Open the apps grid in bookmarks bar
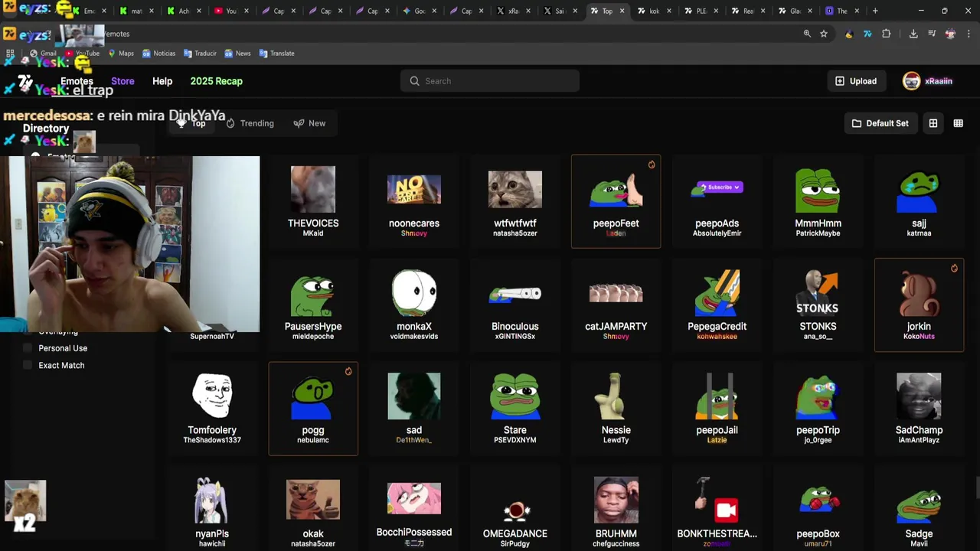Screen dimensions: 980x551 (x=10, y=54)
